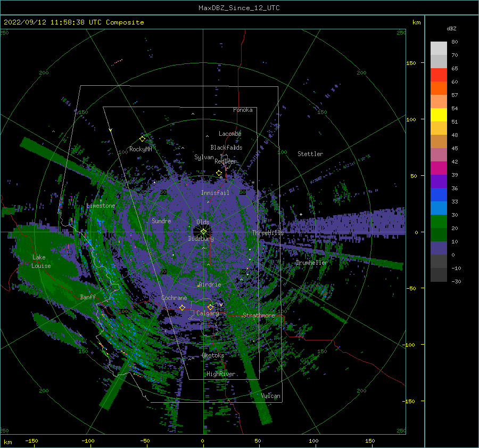
Task: Click the Okotoks label
Action: coord(213,355)
